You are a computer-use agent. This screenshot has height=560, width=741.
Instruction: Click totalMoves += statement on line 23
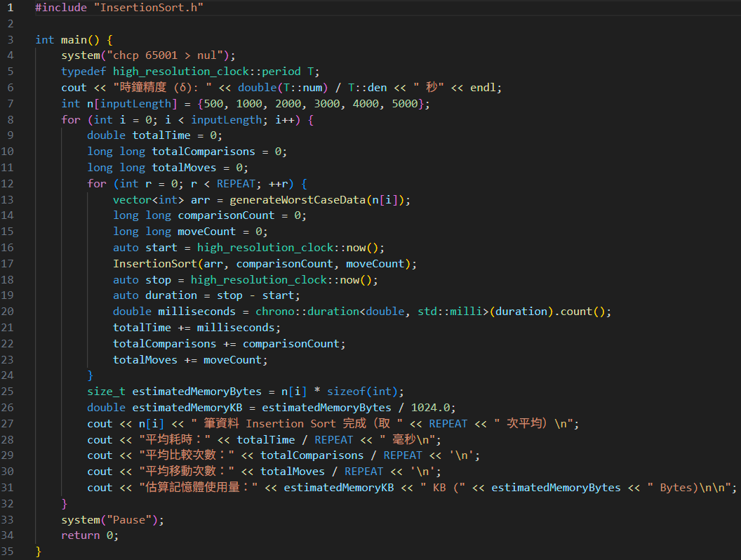click(x=190, y=359)
